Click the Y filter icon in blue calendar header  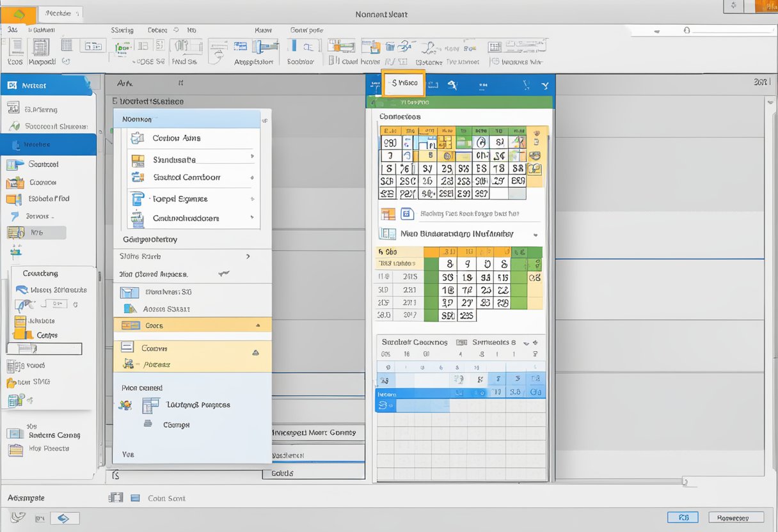[544, 84]
